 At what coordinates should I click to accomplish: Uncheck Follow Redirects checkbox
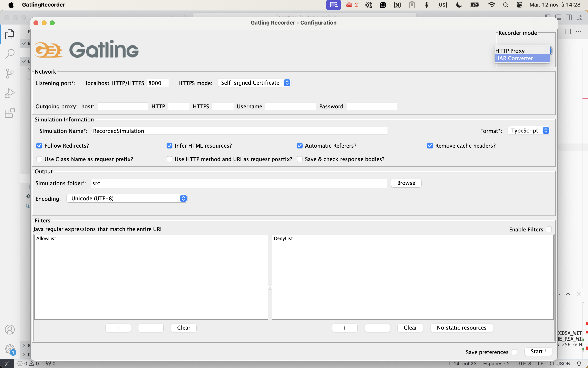pos(39,146)
